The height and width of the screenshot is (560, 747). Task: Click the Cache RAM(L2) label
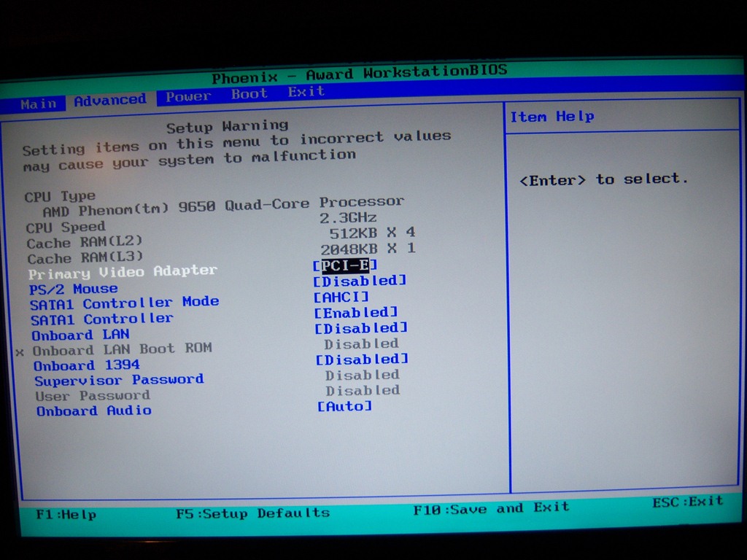[85, 242]
